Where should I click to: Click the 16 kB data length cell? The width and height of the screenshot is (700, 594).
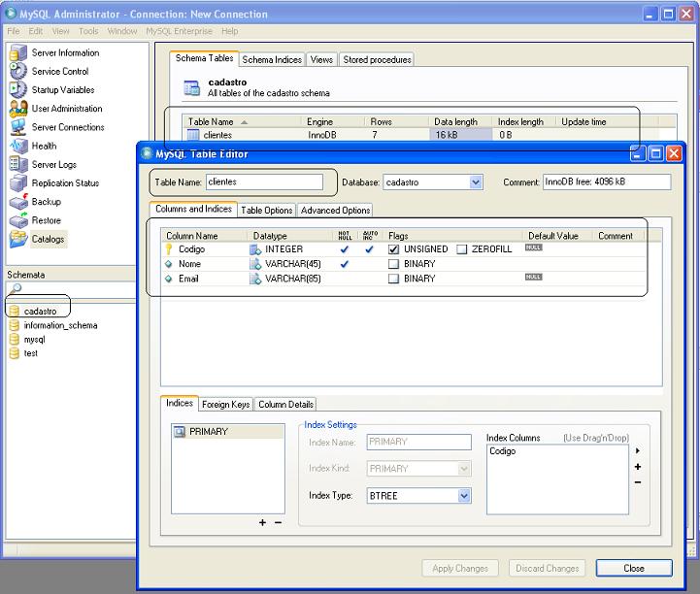tap(461, 134)
